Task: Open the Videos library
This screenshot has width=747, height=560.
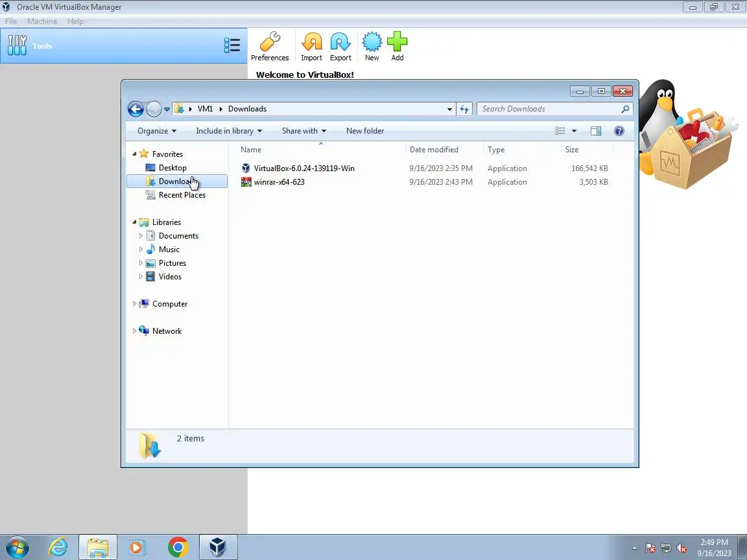Action: 170,277
